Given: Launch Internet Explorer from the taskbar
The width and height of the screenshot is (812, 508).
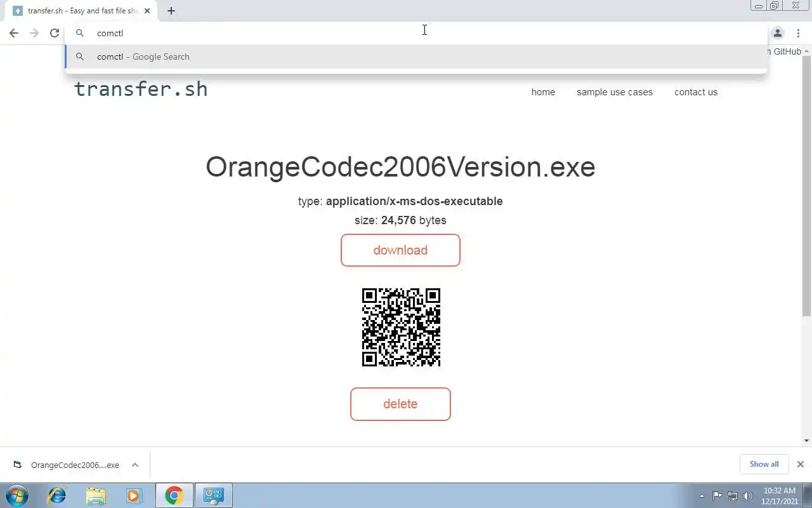Looking at the screenshot, I should click(57, 495).
